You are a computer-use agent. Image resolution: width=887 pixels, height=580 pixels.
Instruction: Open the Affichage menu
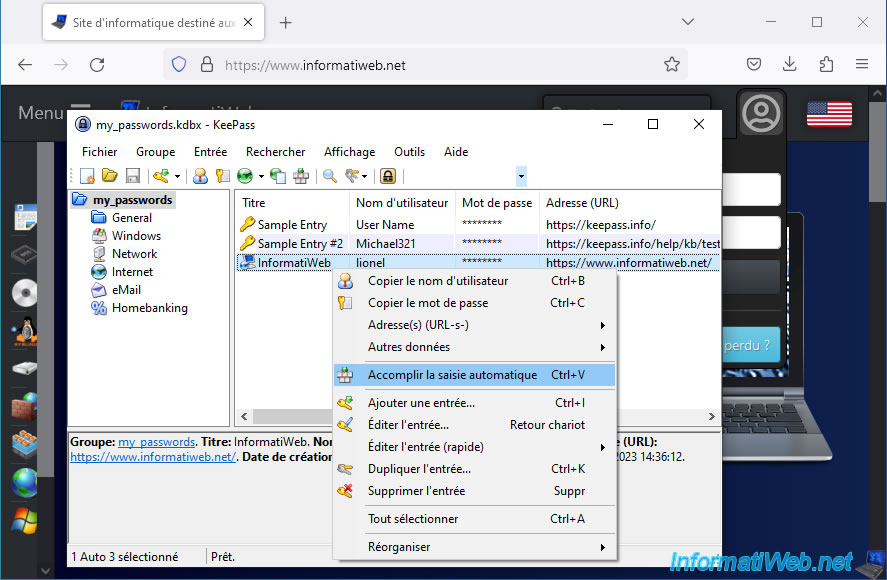coord(350,152)
